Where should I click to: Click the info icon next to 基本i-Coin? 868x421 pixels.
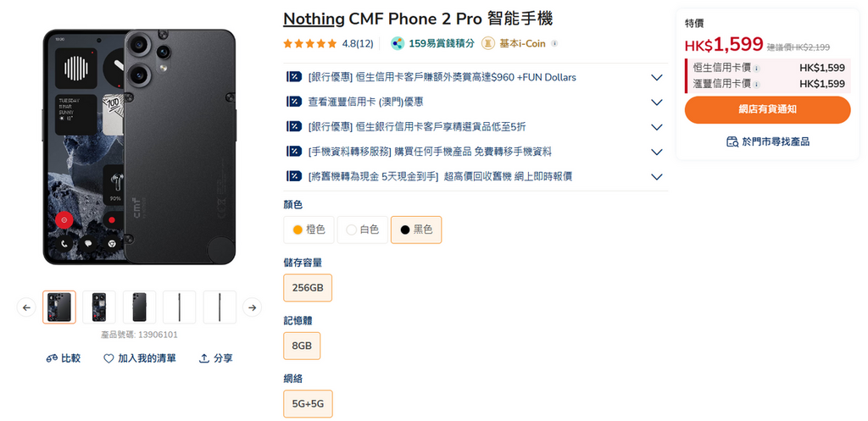pos(554,43)
